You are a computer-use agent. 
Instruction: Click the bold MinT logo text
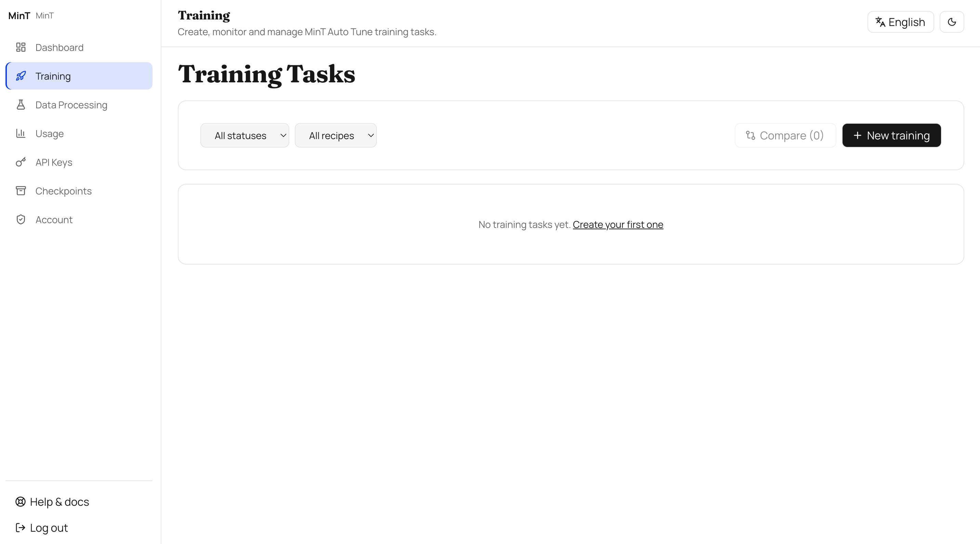click(19, 16)
